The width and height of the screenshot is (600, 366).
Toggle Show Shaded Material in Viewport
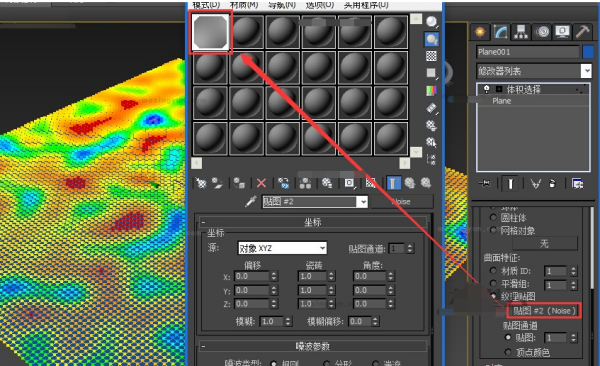click(x=370, y=183)
